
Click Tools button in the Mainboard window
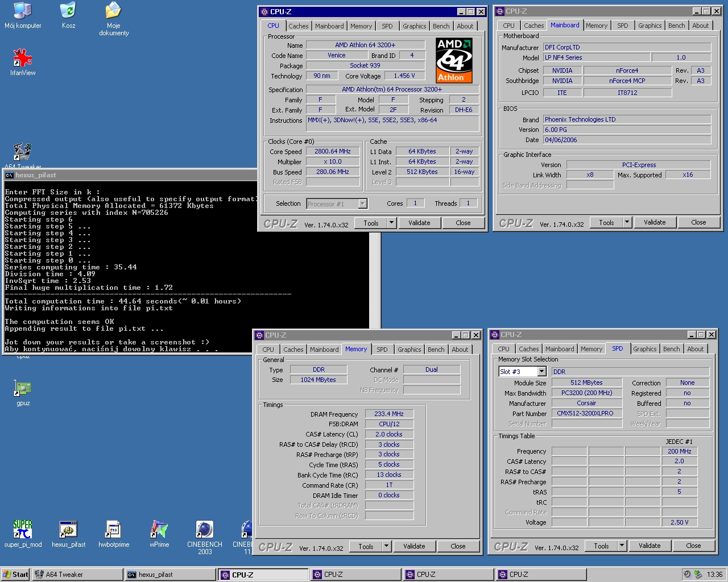(x=606, y=223)
